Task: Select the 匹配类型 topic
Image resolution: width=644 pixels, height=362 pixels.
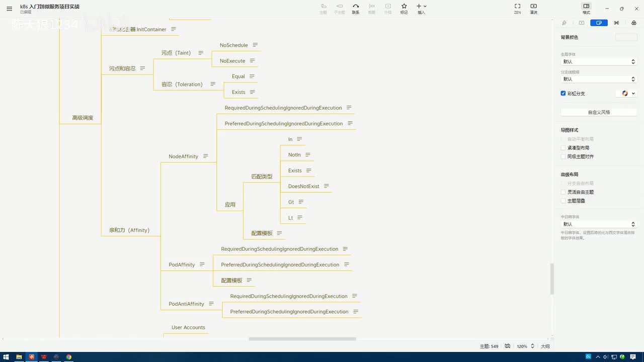Action: 262,176
